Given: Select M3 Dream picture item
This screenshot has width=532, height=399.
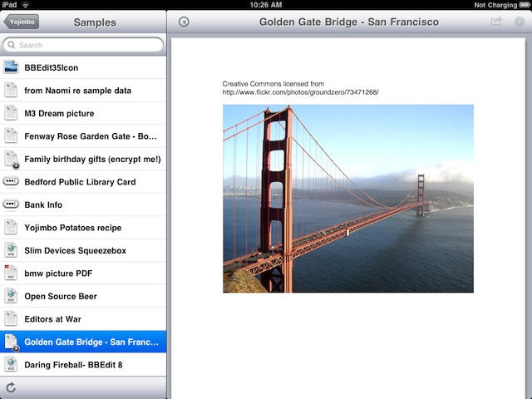Looking at the screenshot, I should point(59,113).
